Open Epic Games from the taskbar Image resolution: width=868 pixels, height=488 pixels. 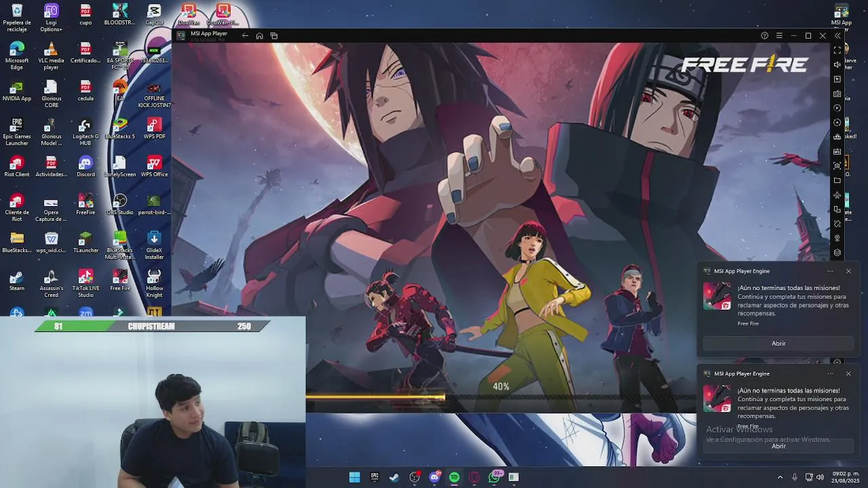tap(374, 477)
